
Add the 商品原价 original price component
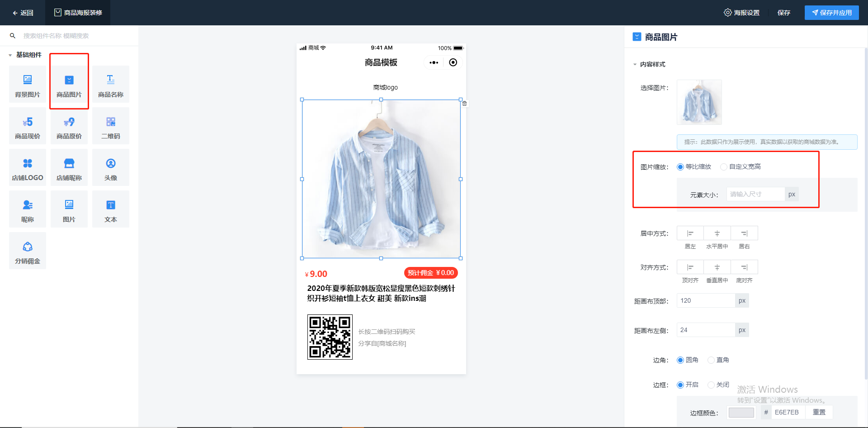click(x=69, y=126)
